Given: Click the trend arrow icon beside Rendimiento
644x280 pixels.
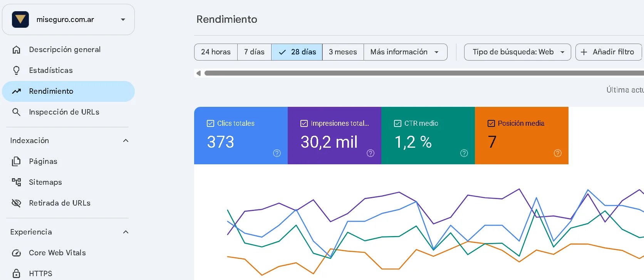Looking at the screenshot, I should pyautogui.click(x=16, y=91).
